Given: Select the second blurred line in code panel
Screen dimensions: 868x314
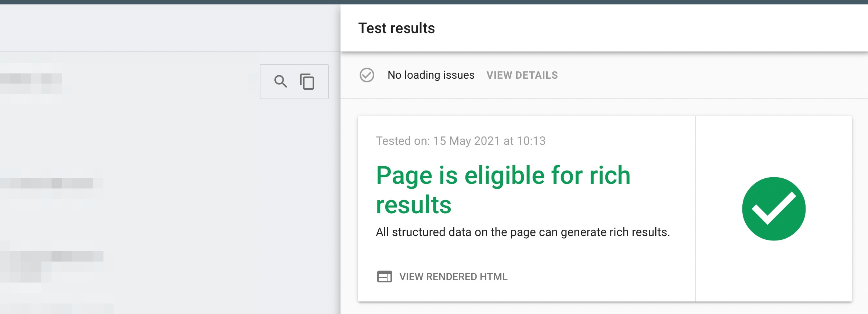Looking at the screenshot, I should pos(48,183).
